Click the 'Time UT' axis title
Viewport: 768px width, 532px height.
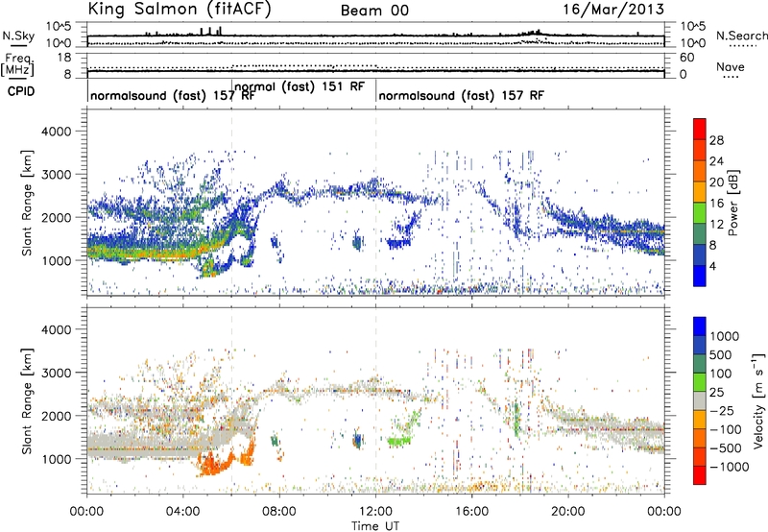point(375,526)
